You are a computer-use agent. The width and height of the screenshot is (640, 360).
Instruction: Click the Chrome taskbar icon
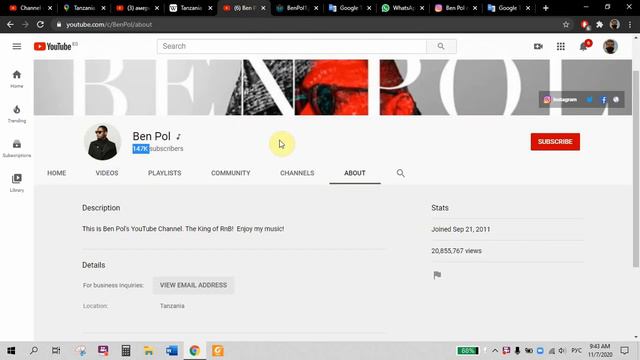point(194,351)
